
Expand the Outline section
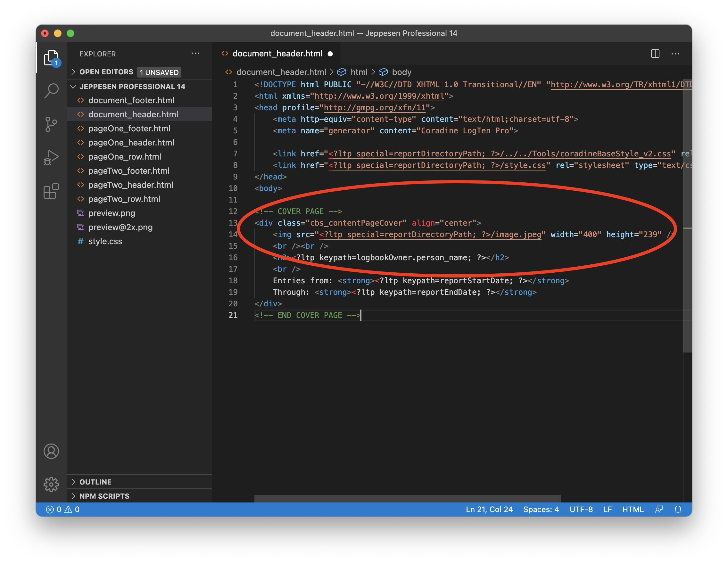(139, 482)
